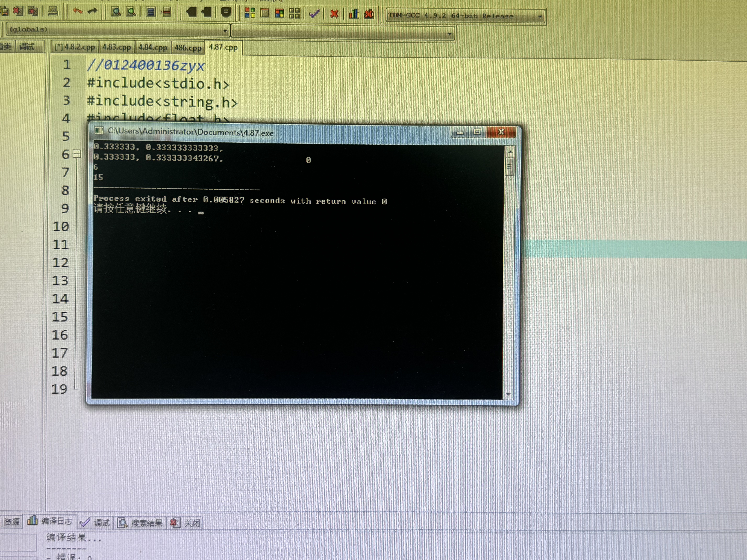Click line number 10 in the gutter

tap(61, 227)
